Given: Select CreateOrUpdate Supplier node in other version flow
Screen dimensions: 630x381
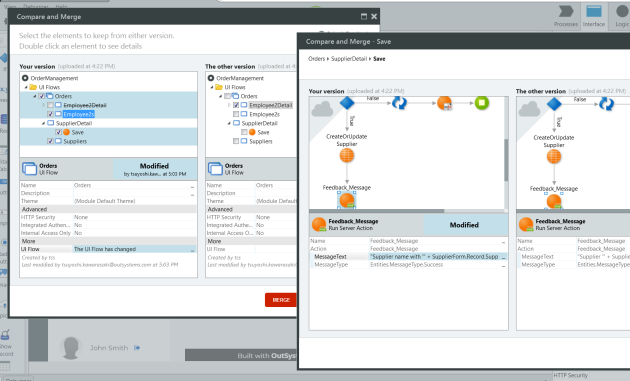Looking at the screenshot, I should coord(554,156).
